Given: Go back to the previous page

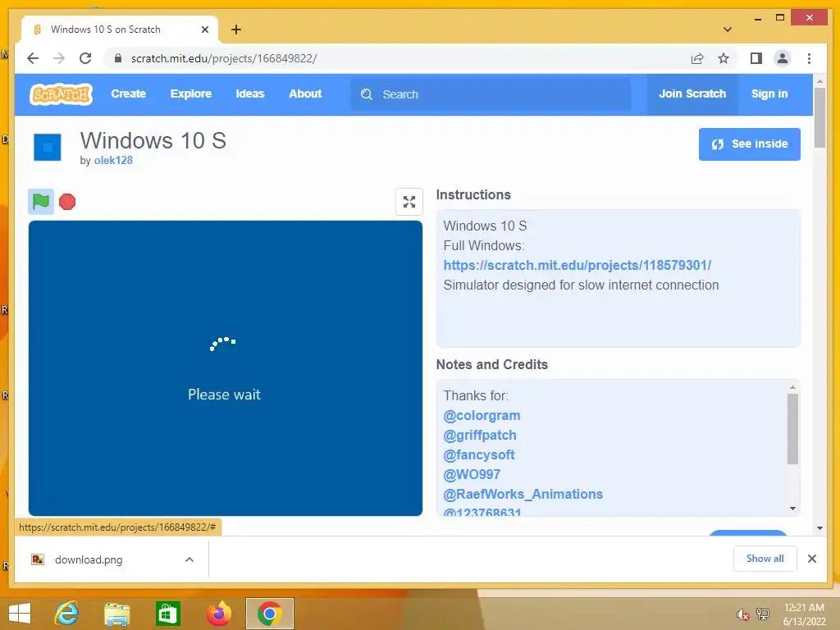Looking at the screenshot, I should point(33,58).
